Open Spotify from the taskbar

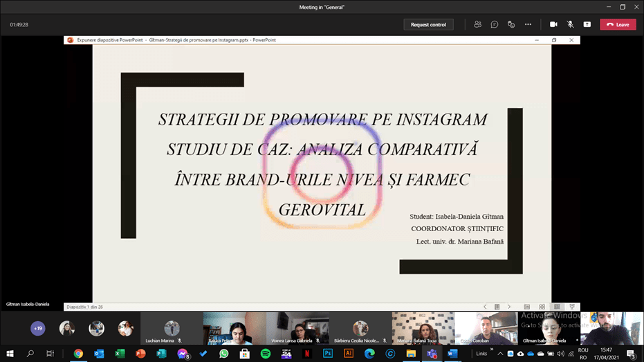[x=266, y=354]
